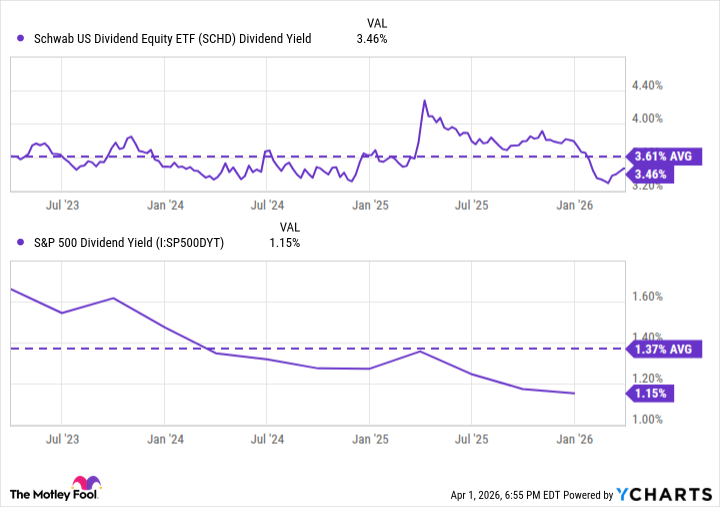This screenshot has height=507, width=720.
Task: Click the VAL header above 1.15%
Action: pos(288,225)
